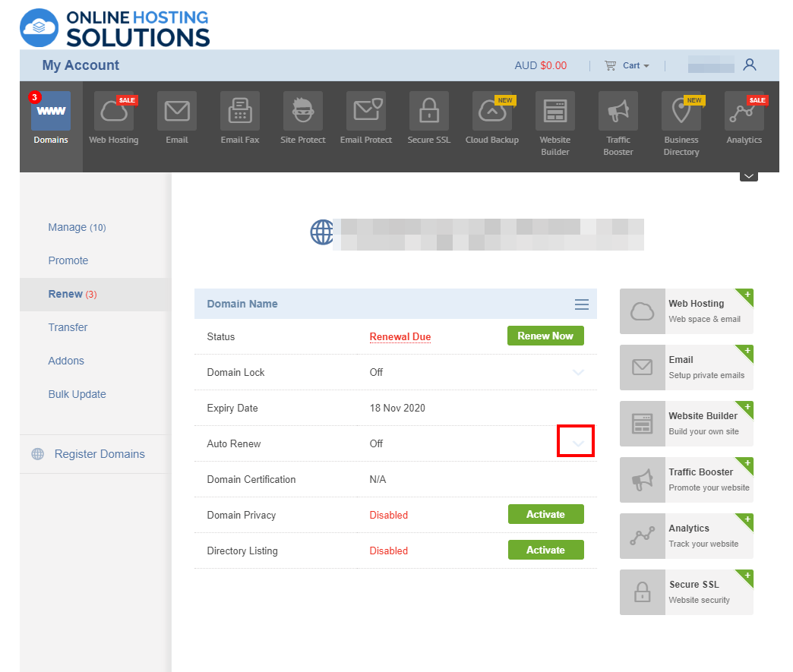Click the Traffic Booster megaphone icon
The width and height of the screenshot is (793, 672).
coord(618,112)
